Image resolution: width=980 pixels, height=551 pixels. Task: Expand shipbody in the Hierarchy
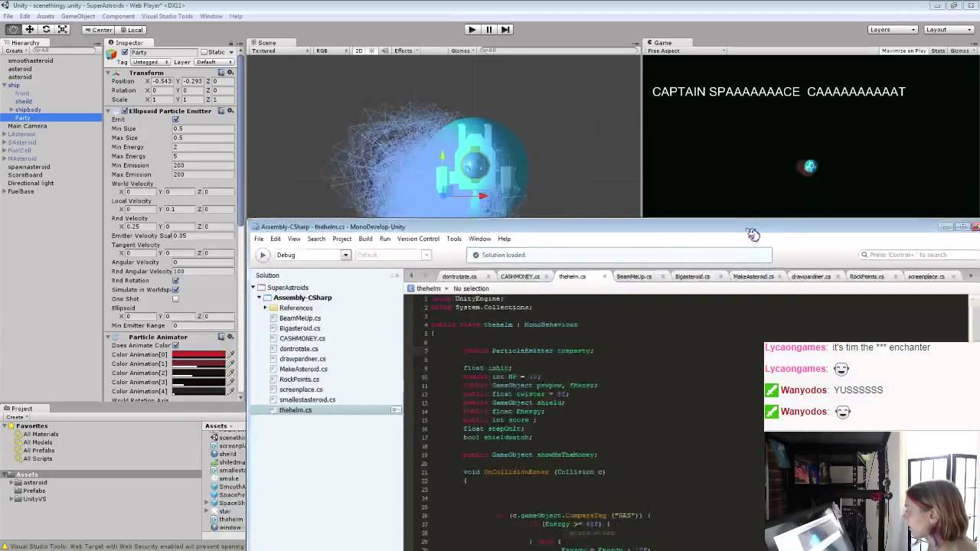click(11, 109)
